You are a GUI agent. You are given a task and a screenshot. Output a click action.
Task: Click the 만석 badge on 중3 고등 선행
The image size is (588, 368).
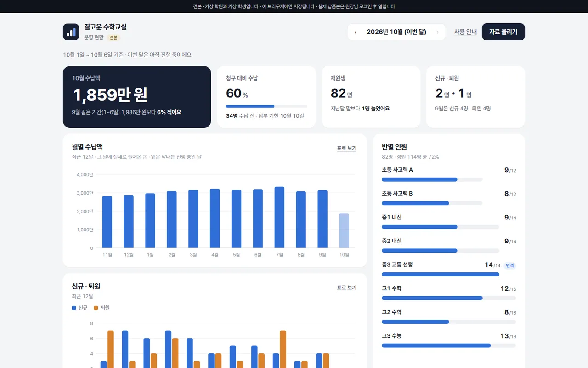pyautogui.click(x=510, y=265)
